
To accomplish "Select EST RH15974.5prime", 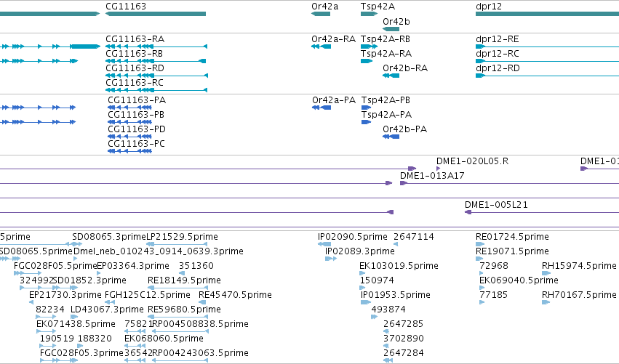I will (579, 266).
